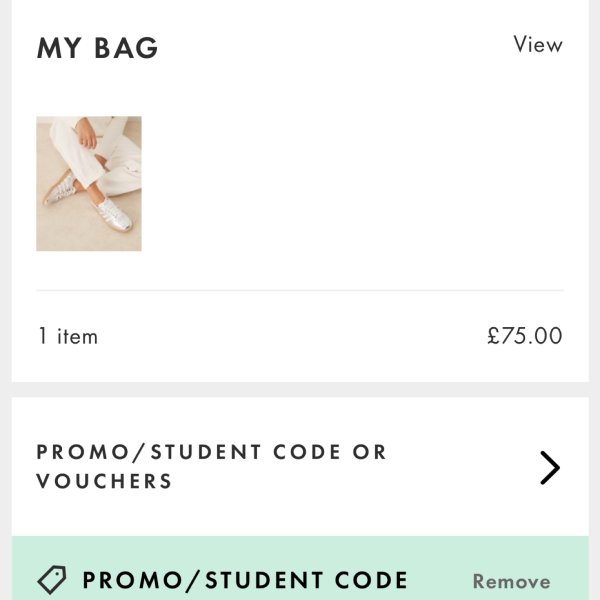This screenshot has height=600, width=600.
Task: Click the pound sign in the total
Action: pyautogui.click(x=493, y=336)
